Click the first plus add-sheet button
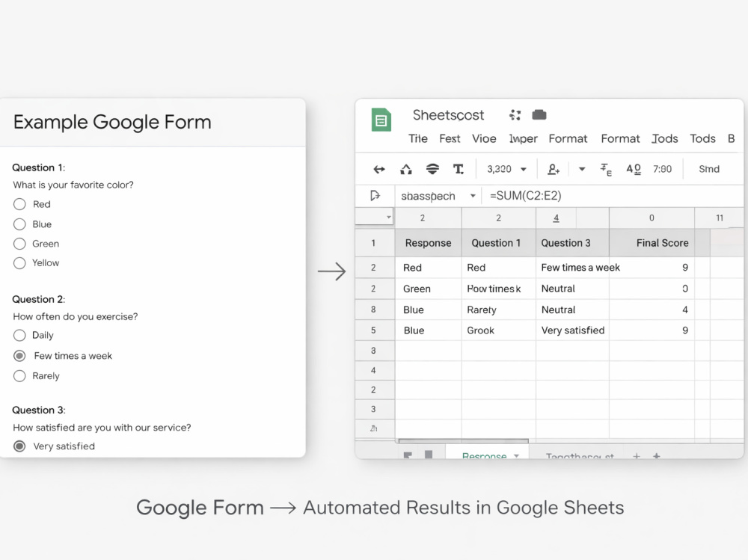The width and height of the screenshot is (748, 560). [x=637, y=456]
